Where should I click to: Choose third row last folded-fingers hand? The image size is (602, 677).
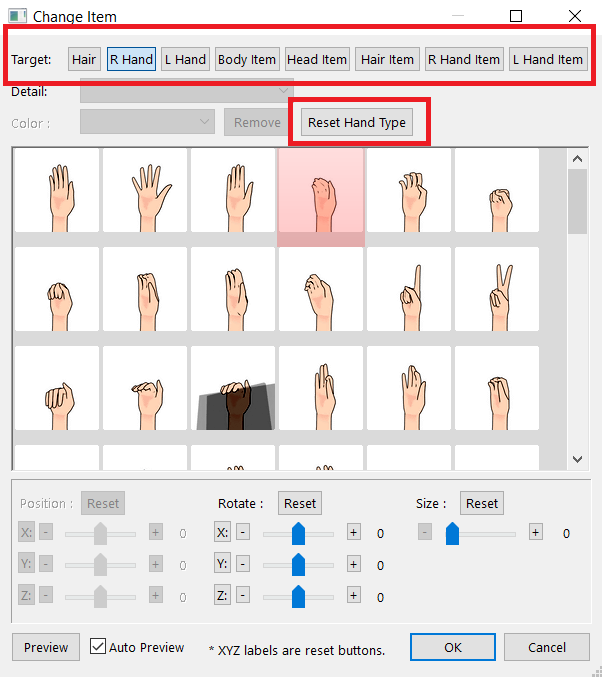pos(497,388)
